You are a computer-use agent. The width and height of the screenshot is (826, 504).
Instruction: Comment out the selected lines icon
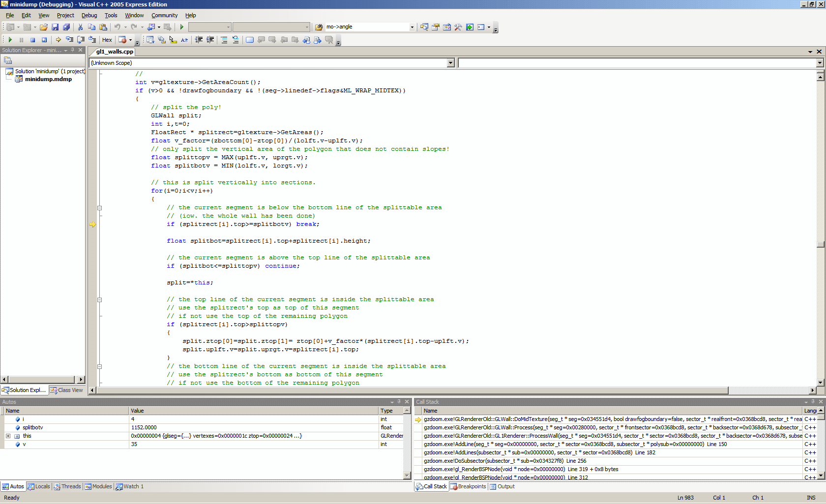pos(224,40)
